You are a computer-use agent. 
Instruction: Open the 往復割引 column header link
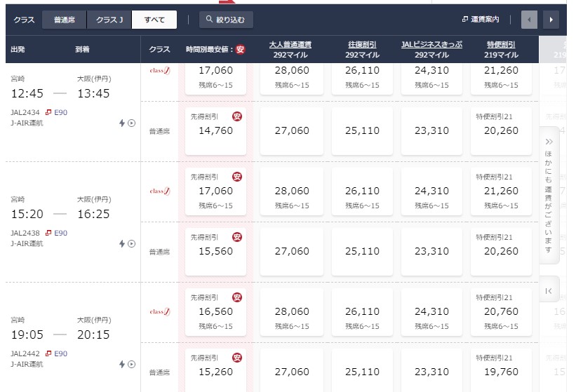pyautogui.click(x=362, y=44)
